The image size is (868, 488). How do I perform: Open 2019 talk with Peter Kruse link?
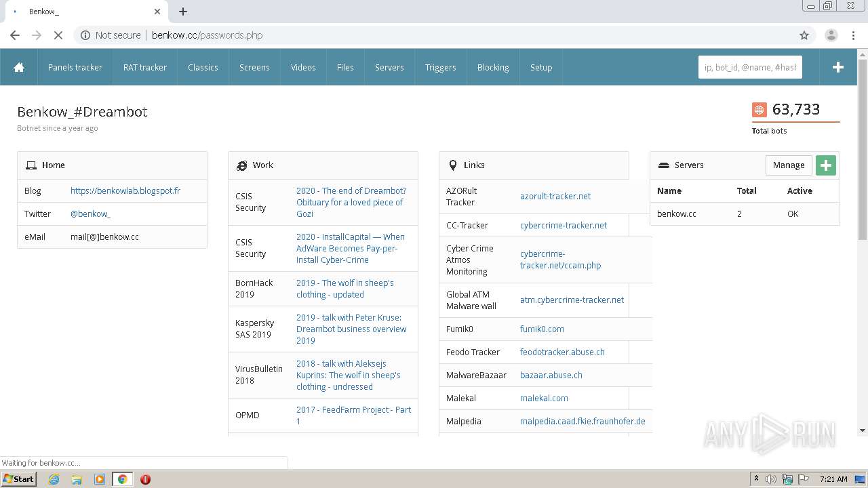pyautogui.click(x=351, y=329)
